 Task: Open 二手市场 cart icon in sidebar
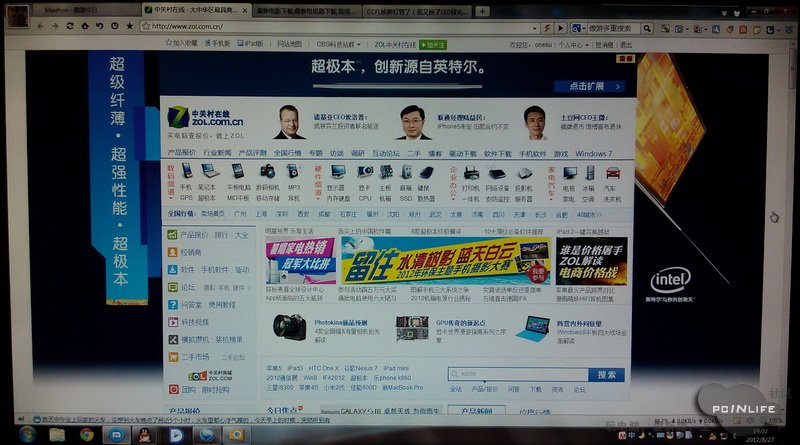point(173,357)
